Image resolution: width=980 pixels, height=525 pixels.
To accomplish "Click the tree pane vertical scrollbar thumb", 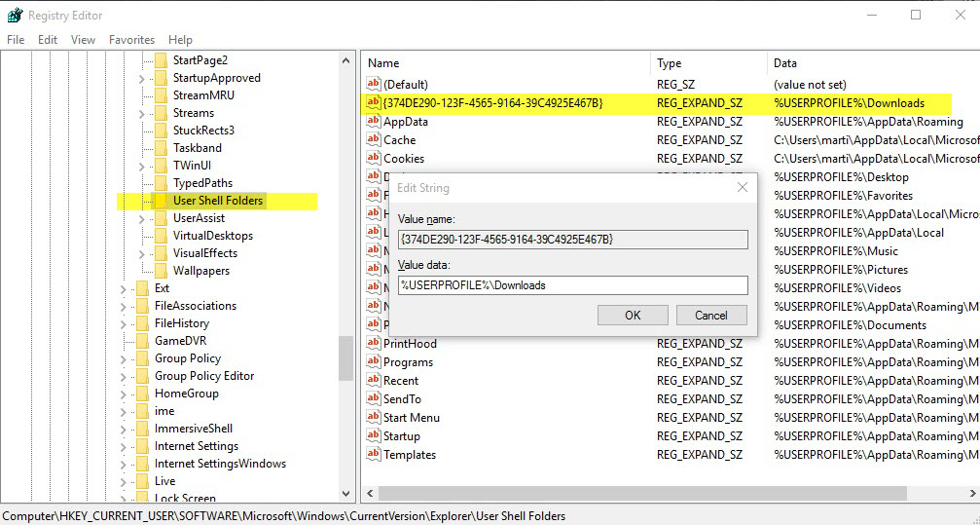I will click(x=345, y=357).
